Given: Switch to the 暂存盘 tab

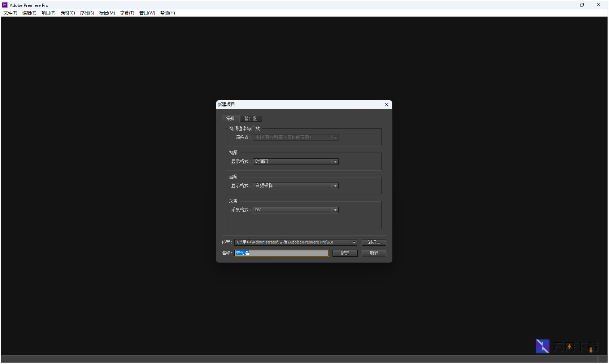Looking at the screenshot, I should click(251, 119).
